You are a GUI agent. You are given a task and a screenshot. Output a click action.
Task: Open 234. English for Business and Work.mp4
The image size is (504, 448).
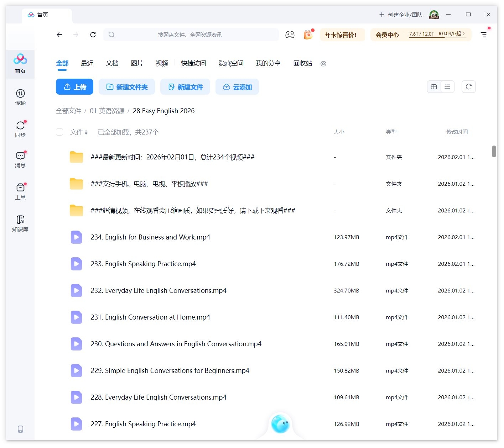pos(150,237)
